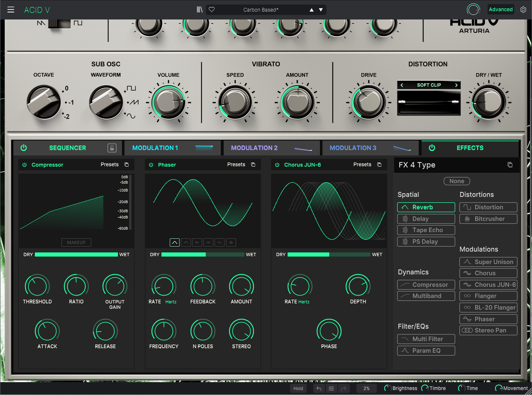The image size is (532, 395).
Task: Click the undo arrow in bottom bar
Action: click(x=319, y=388)
